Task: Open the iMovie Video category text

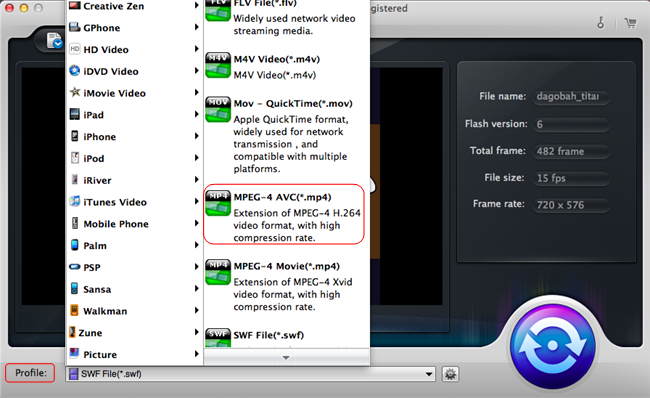Action: [114, 93]
